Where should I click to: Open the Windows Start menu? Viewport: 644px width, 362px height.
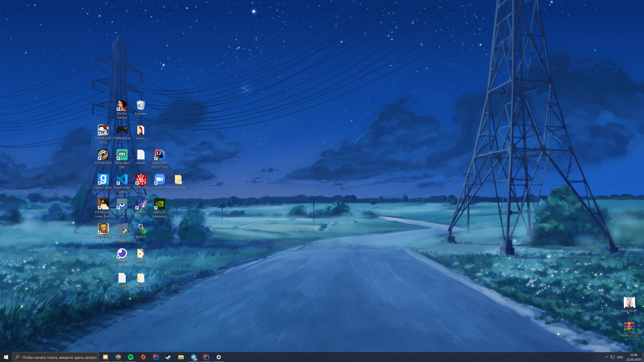click(6, 357)
